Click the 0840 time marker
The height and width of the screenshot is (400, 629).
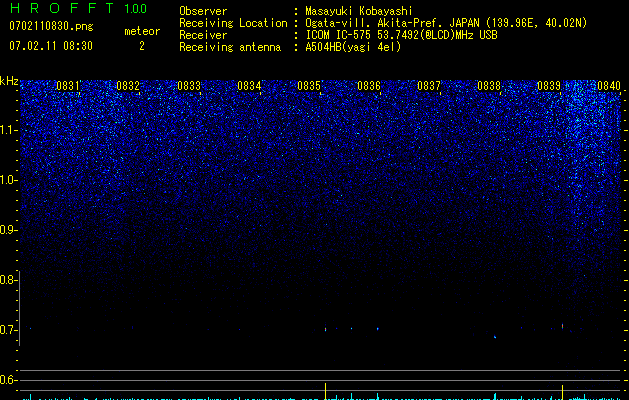pos(609,85)
